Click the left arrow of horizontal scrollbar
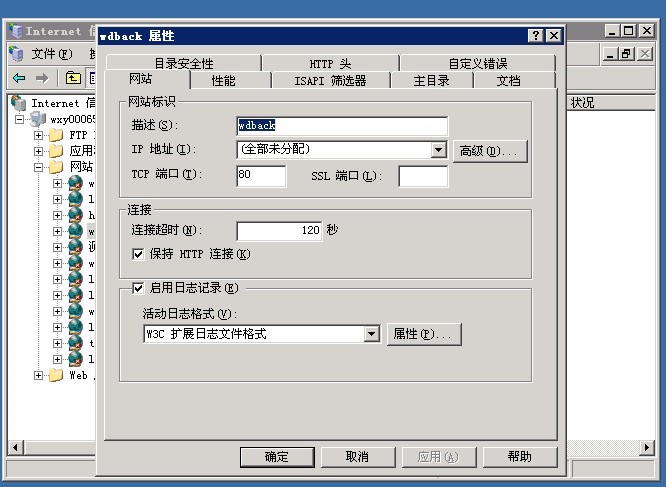This screenshot has height=487, width=666. coord(15,447)
